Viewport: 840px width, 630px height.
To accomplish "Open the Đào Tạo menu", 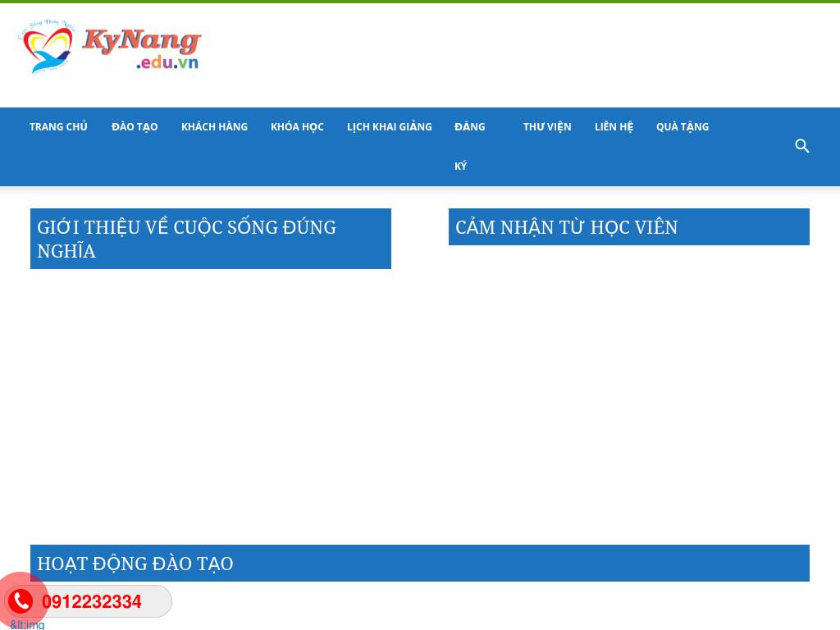I will (x=135, y=127).
